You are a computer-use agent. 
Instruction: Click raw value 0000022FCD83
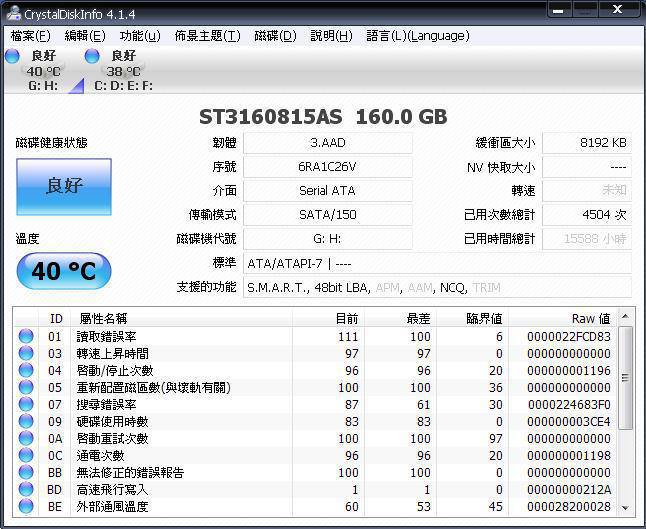(569, 337)
